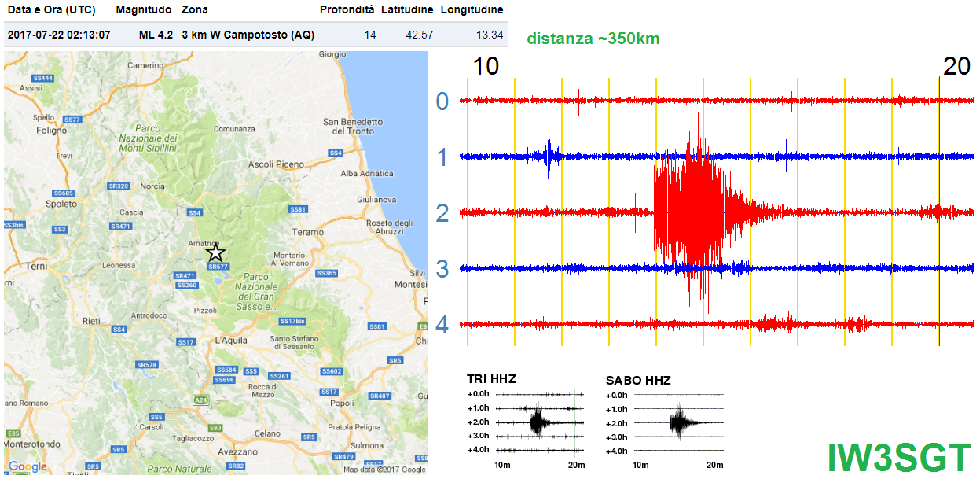Select the SS3bis road shield
The image size is (980, 479).
14,225
